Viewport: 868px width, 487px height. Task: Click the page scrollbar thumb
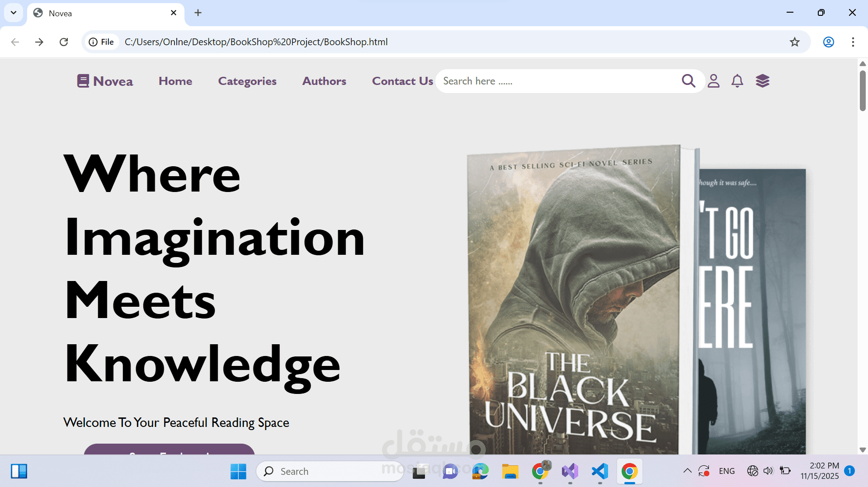pos(863,90)
